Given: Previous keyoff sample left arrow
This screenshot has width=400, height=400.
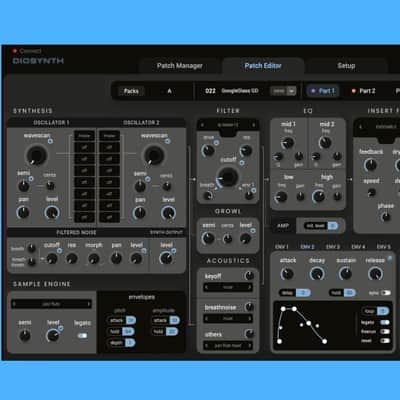Looking at the screenshot, I should click(207, 287).
